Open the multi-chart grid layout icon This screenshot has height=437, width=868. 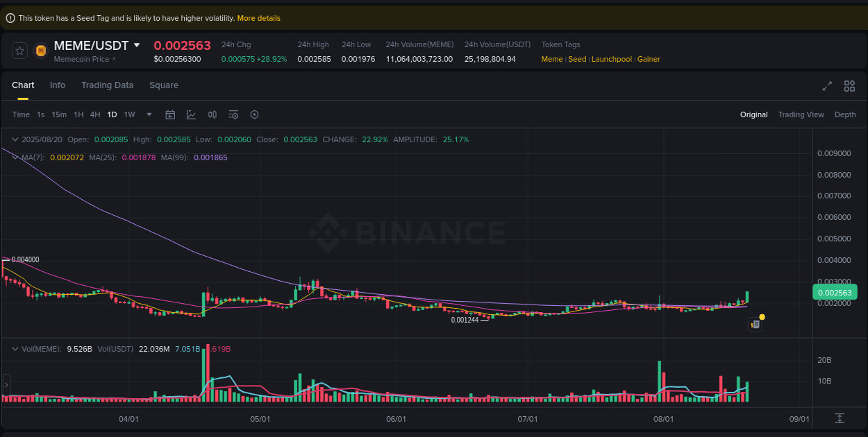pos(849,86)
